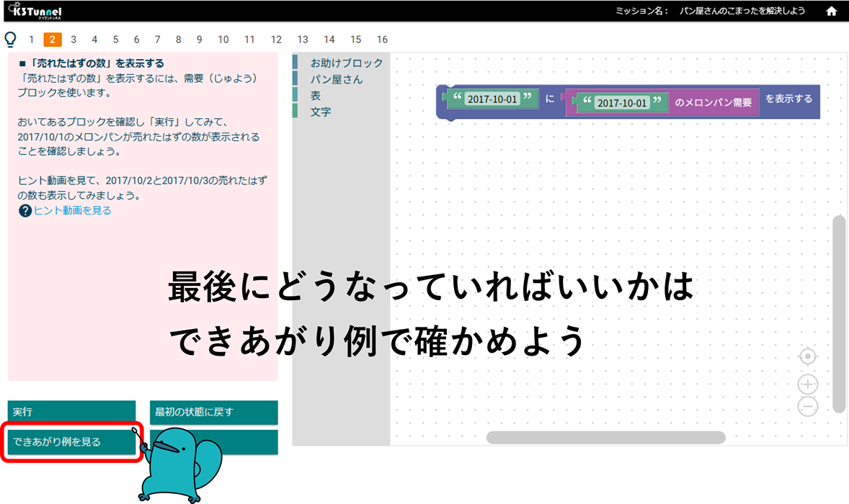
Task: Zoom in with the plus icon
Action: pyautogui.click(x=808, y=384)
